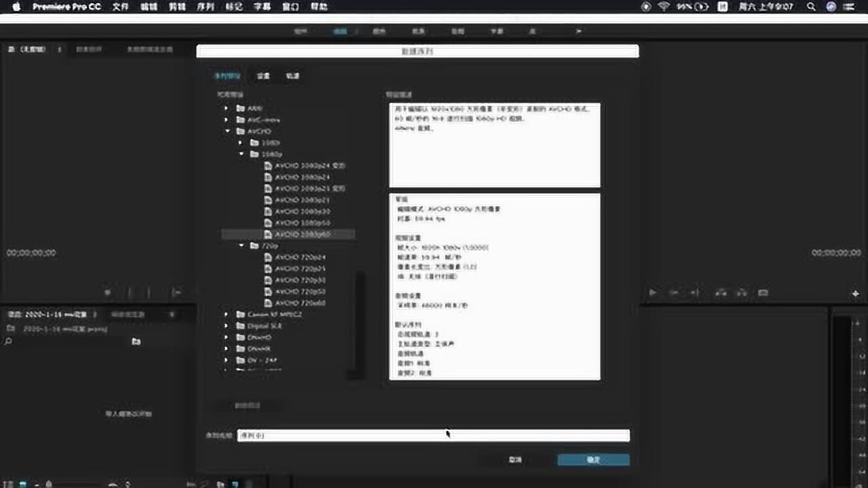
Task: Open the 文件 menu
Action: coord(120,7)
